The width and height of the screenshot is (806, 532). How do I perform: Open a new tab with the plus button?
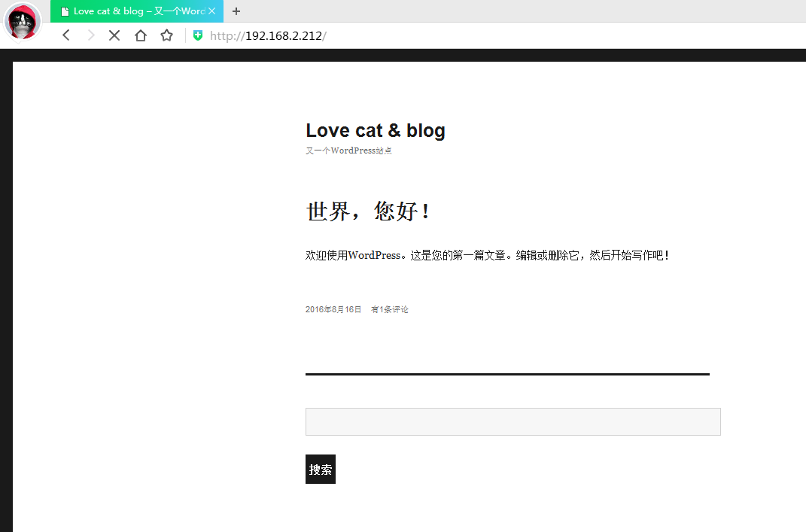pos(236,11)
